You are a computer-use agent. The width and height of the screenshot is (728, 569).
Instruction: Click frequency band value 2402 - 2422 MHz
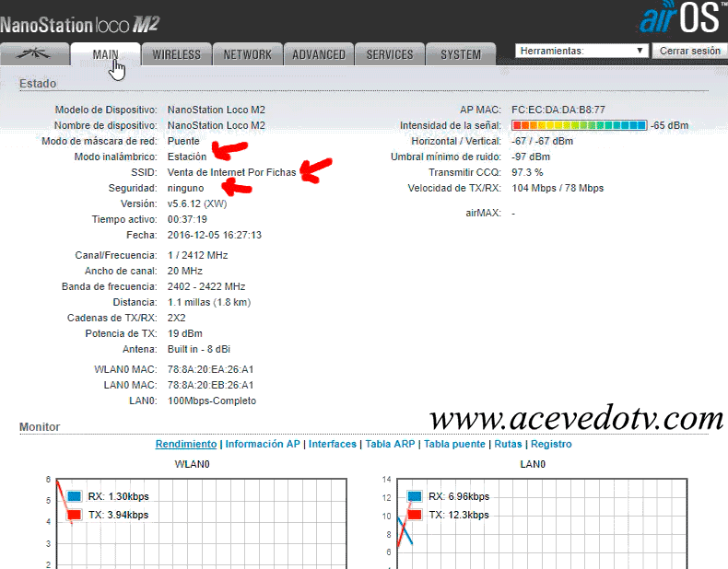click(x=206, y=286)
